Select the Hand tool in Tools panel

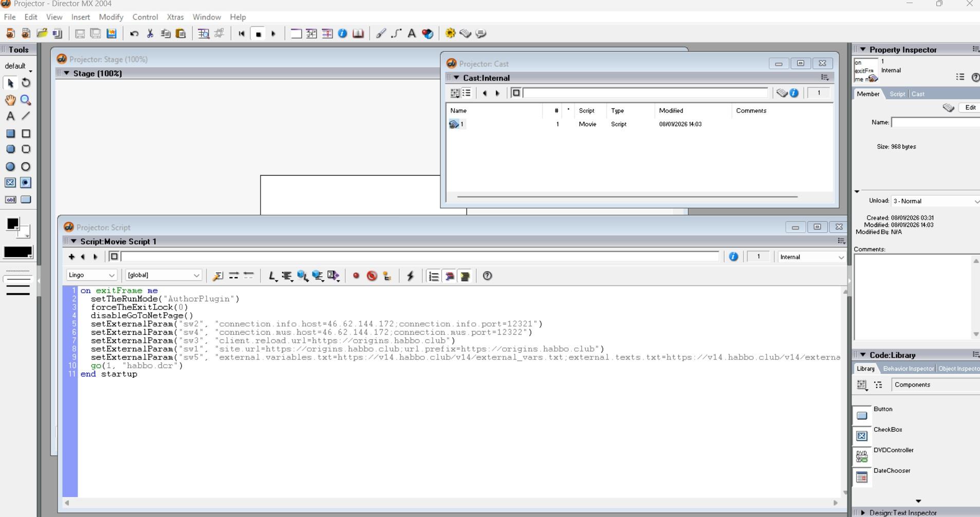coord(10,100)
